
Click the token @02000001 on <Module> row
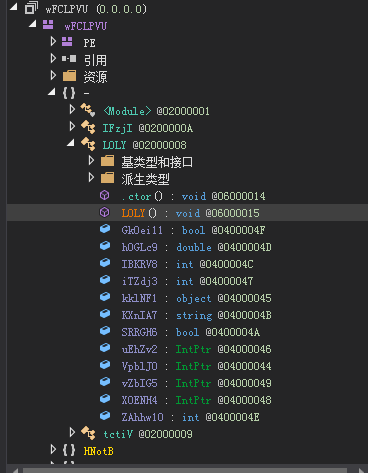coord(183,111)
